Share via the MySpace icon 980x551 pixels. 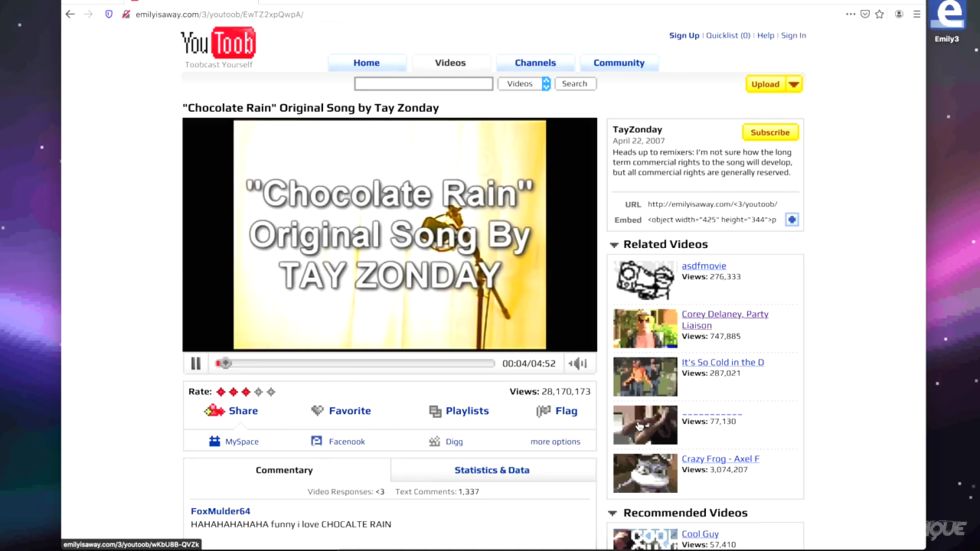214,441
